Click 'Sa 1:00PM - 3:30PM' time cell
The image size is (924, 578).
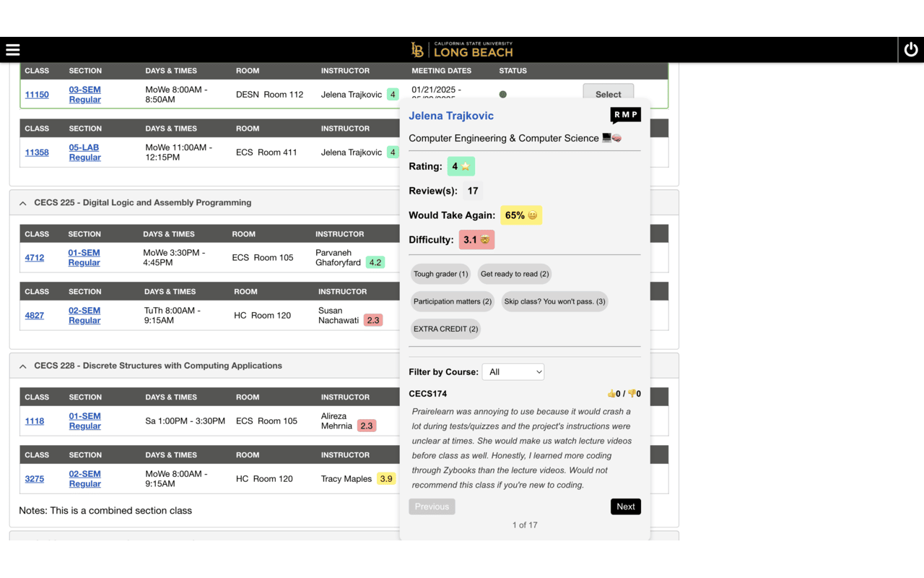point(186,421)
